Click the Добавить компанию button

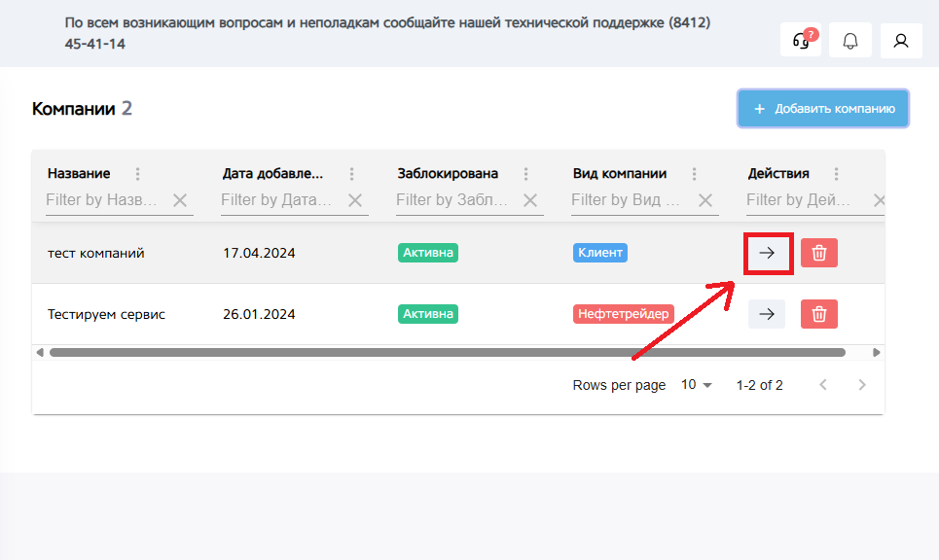tap(823, 108)
